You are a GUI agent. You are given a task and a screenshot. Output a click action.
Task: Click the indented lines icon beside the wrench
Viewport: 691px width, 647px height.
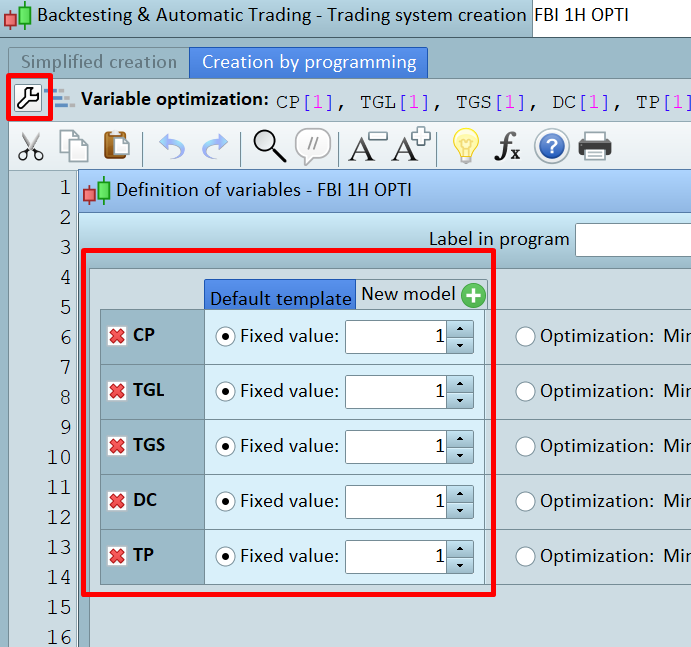[x=59, y=98]
